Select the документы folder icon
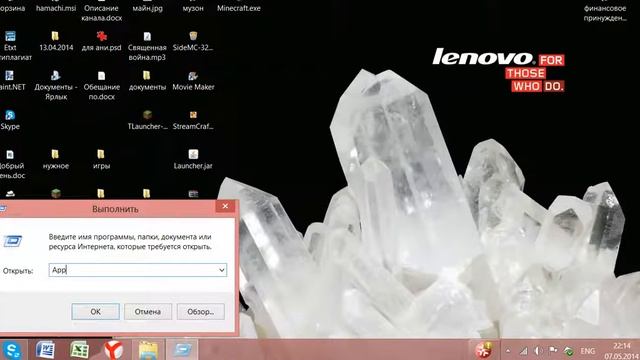 tap(147, 76)
